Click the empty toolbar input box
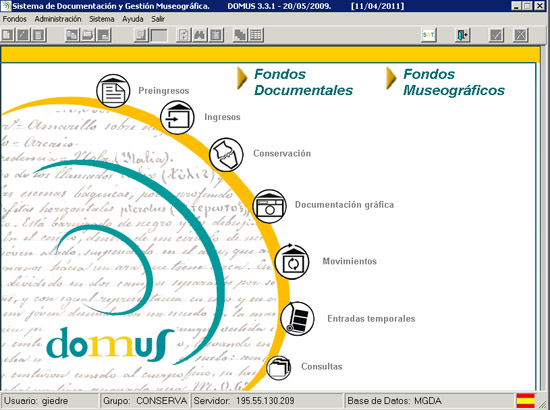Viewport: 550px width, 410px height. 159,35
